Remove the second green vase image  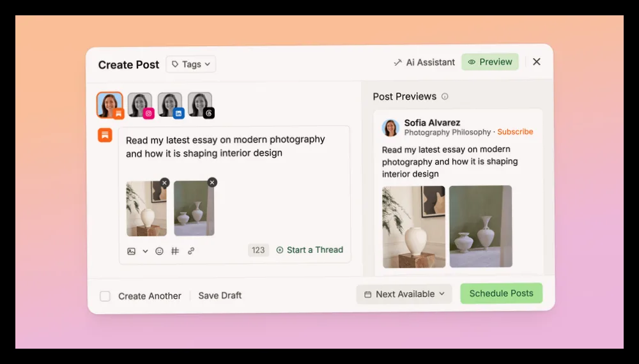tap(212, 183)
